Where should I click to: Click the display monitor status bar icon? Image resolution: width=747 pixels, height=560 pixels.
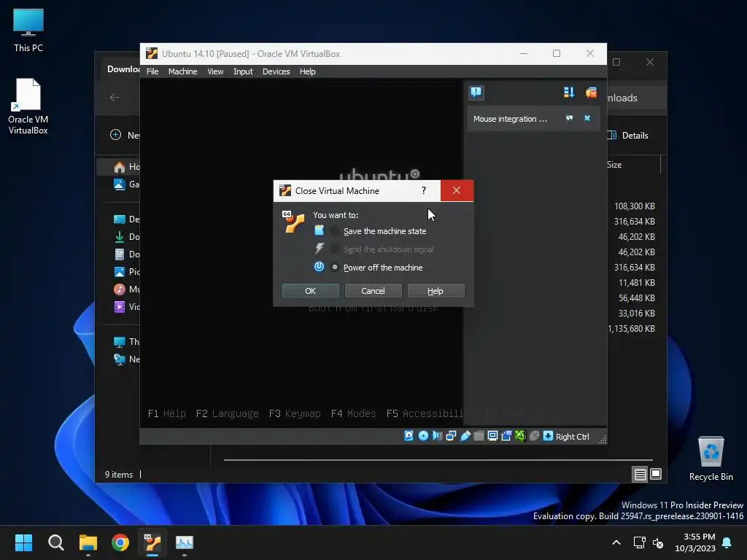point(492,436)
